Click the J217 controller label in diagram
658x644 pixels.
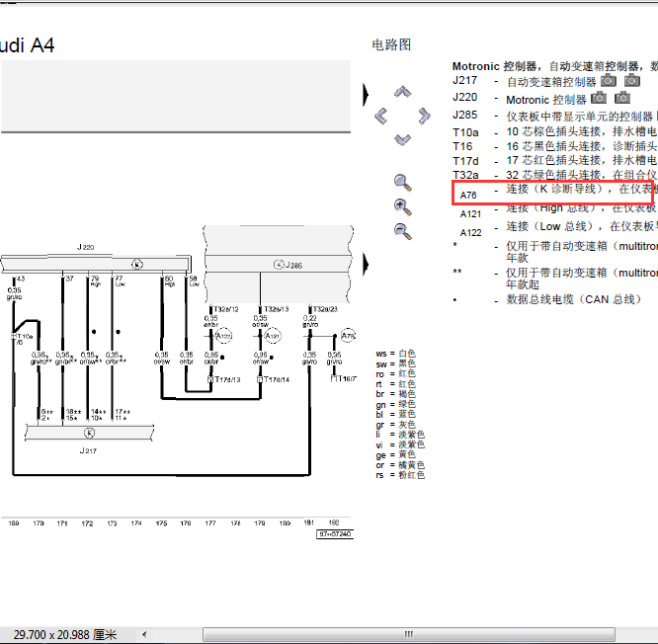[x=88, y=450]
